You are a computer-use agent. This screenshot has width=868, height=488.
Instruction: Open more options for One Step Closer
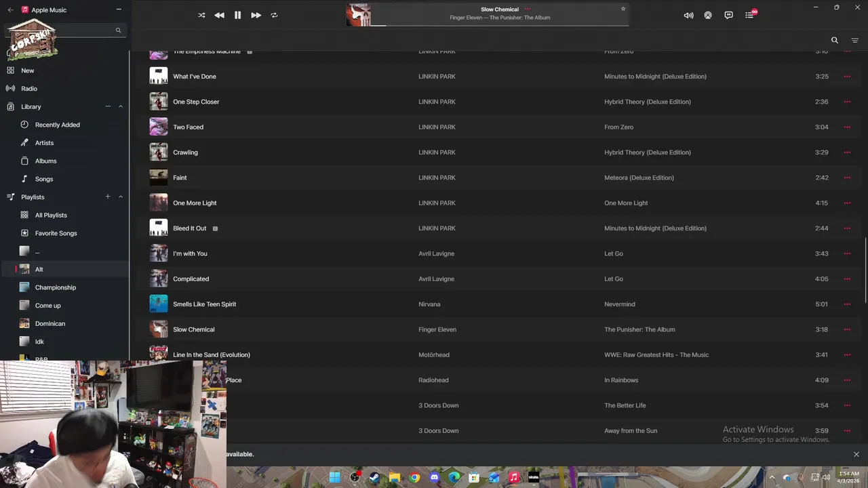coord(847,102)
